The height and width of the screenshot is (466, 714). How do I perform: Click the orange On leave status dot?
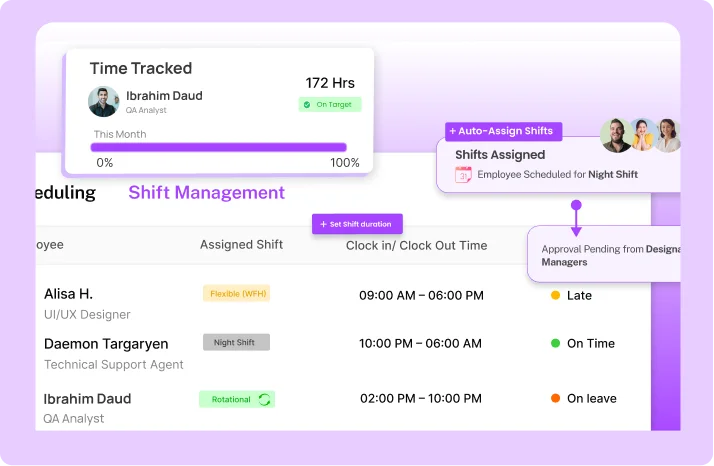coord(555,398)
